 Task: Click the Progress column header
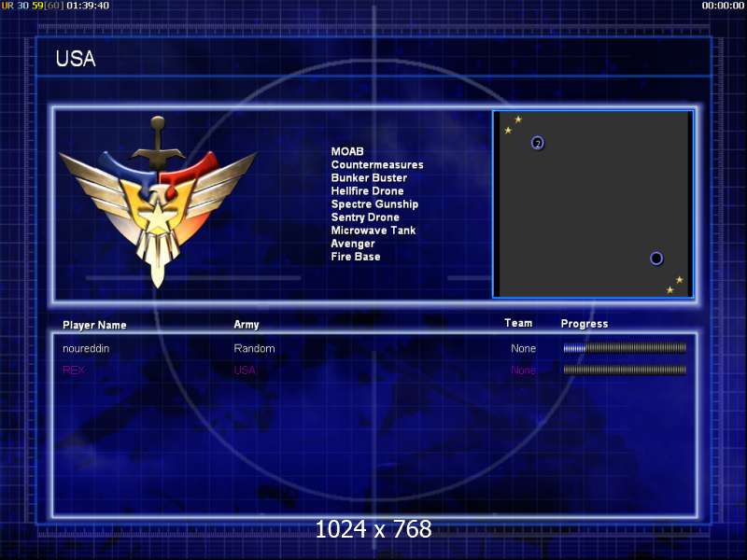585,324
